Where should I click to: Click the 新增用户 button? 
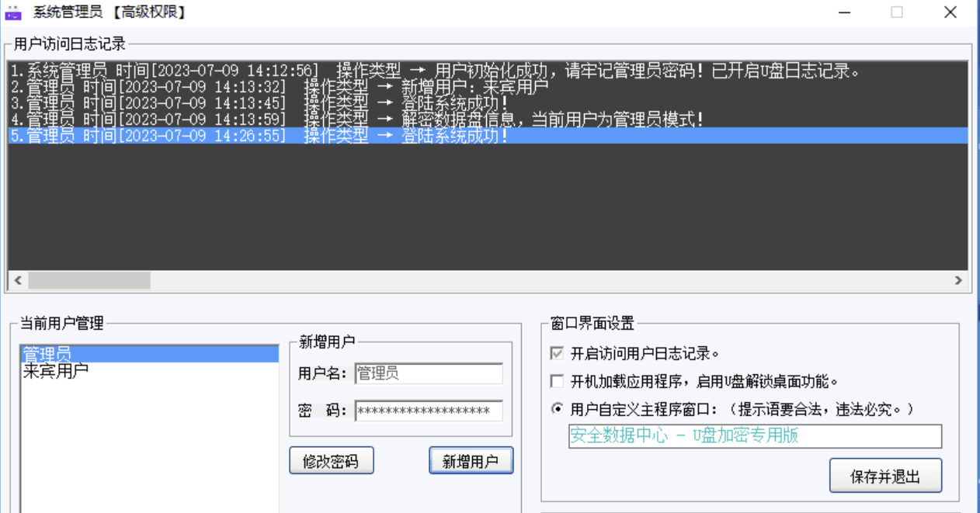[471, 460]
